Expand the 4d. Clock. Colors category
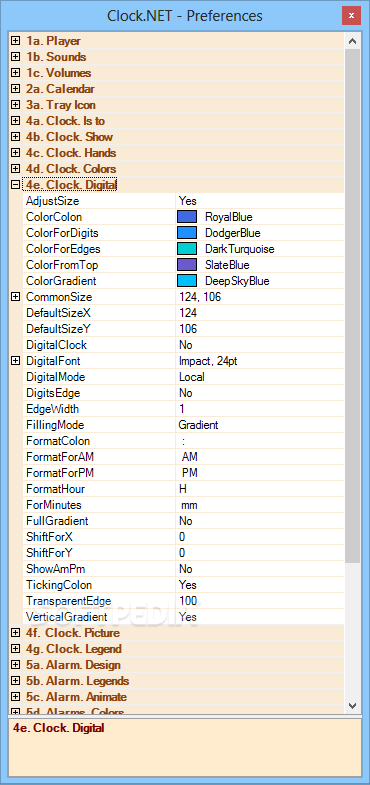This screenshot has width=370, height=785. [x=16, y=169]
